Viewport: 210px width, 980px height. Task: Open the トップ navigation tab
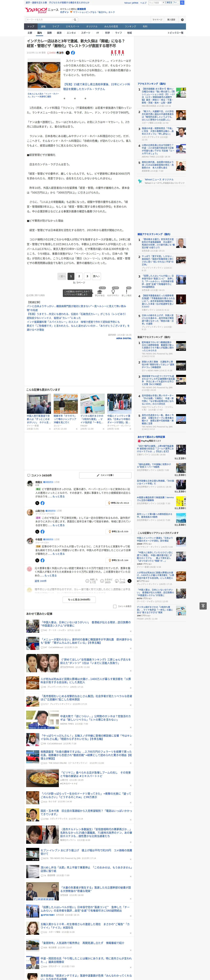click(31, 27)
